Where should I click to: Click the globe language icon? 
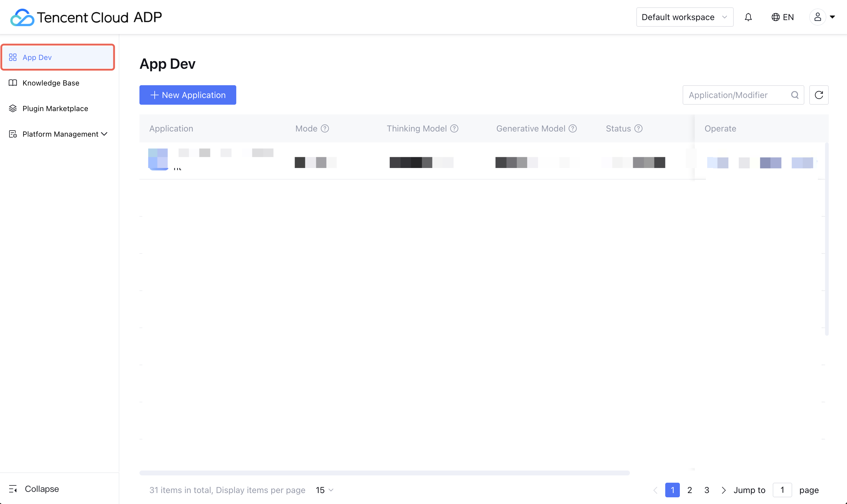[775, 17]
